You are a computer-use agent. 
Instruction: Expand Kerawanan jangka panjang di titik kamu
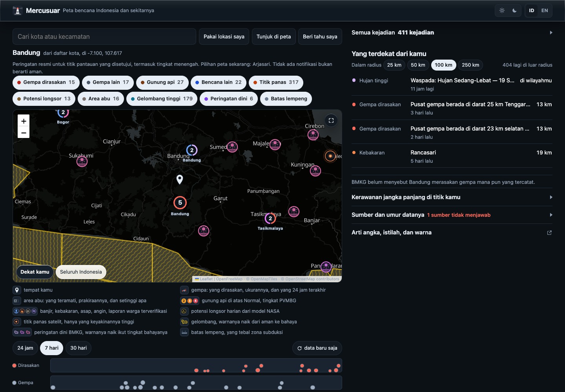pyautogui.click(x=452, y=197)
